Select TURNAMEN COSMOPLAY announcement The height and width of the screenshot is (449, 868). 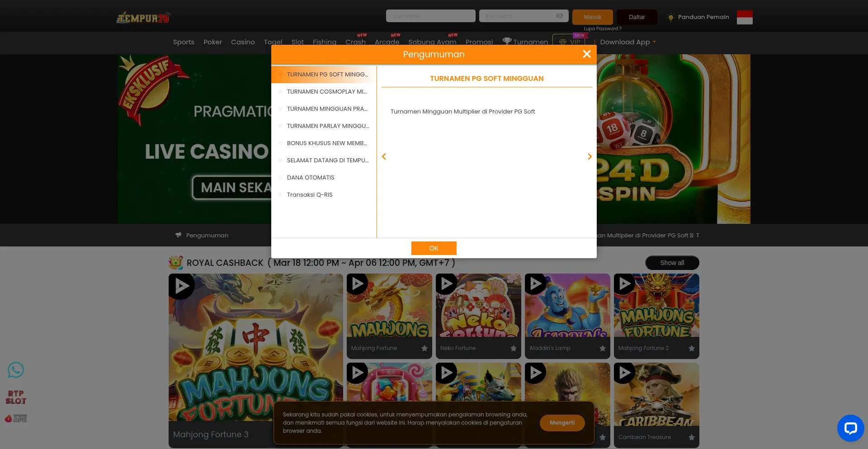pyautogui.click(x=324, y=92)
